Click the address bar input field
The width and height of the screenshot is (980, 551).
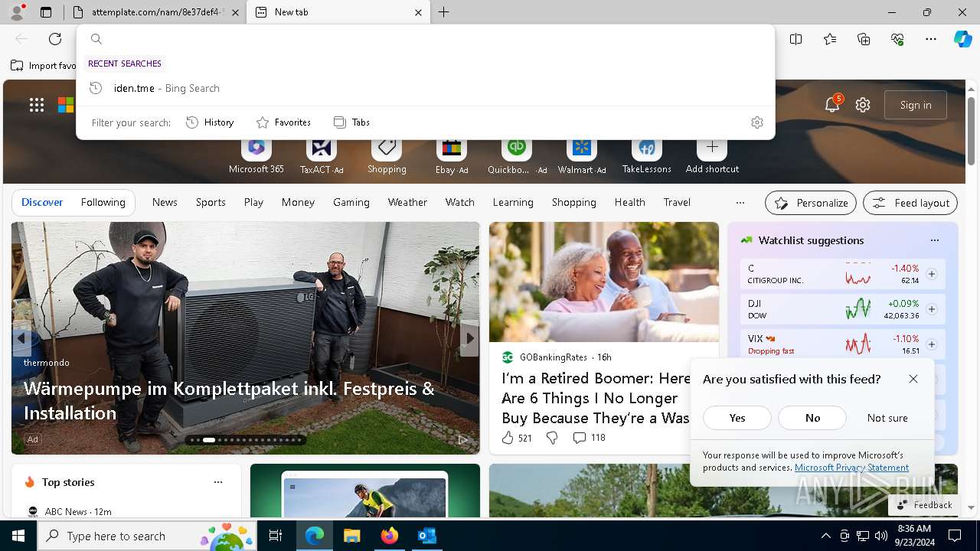[426, 39]
